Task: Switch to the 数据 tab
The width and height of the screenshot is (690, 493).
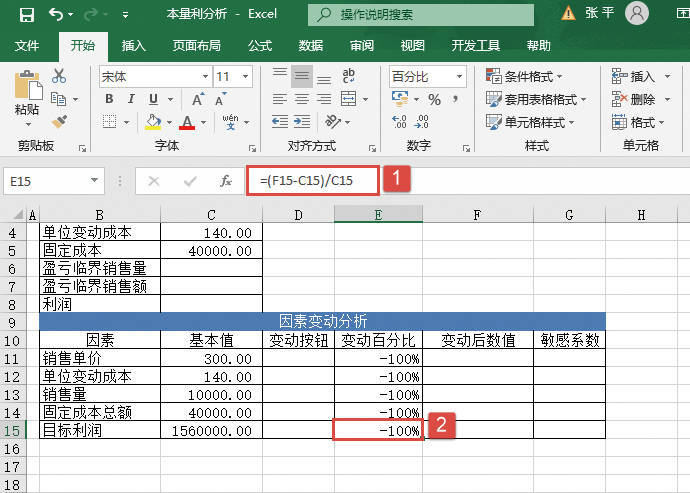Action: pyautogui.click(x=311, y=45)
